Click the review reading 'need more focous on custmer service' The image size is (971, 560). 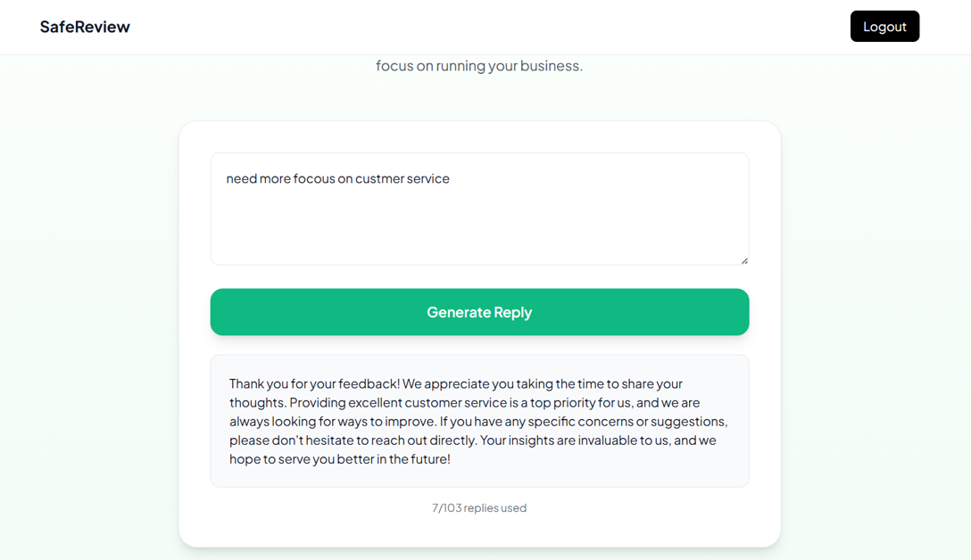pos(338,178)
